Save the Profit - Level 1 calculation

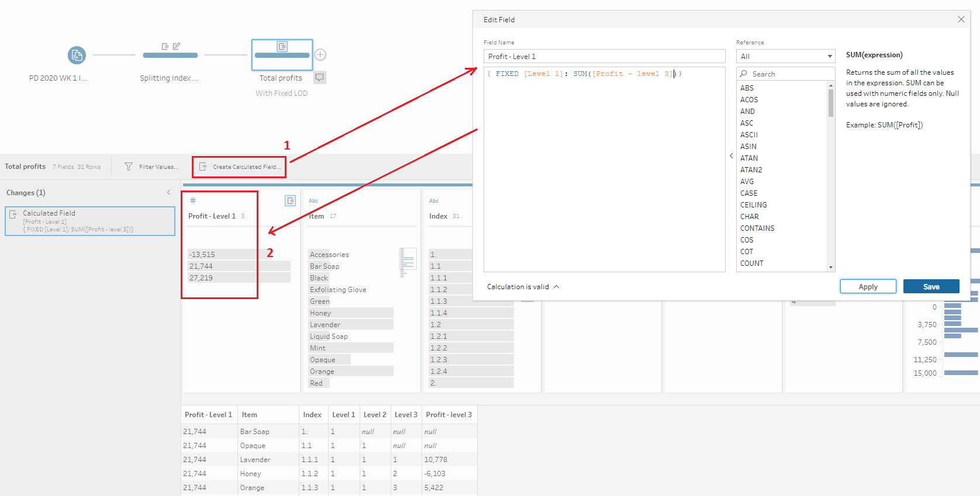click(x=931, y=286)
